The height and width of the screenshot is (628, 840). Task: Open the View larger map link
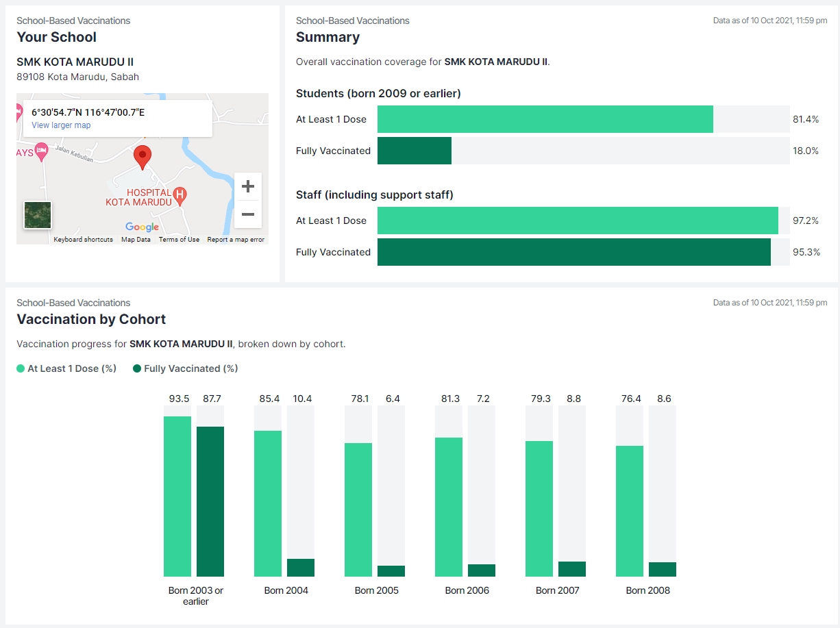coord(61,125)
